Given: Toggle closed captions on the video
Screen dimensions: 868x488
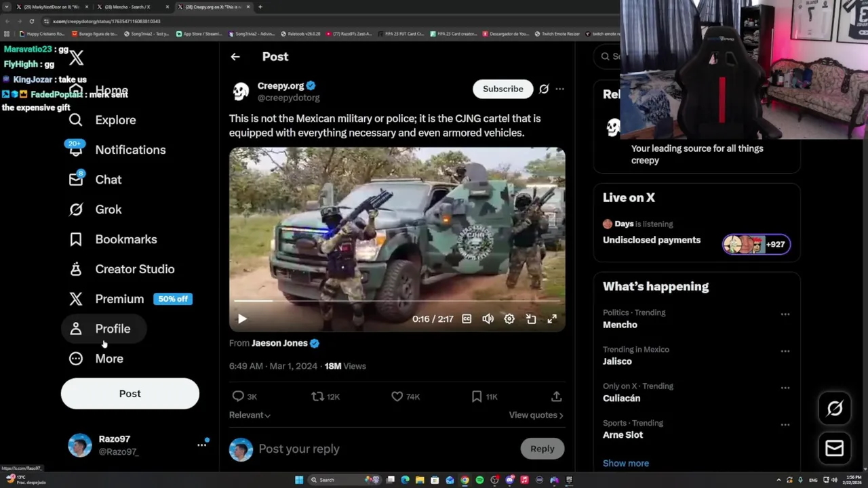Looking at the screenshot, I should (467, 319).
